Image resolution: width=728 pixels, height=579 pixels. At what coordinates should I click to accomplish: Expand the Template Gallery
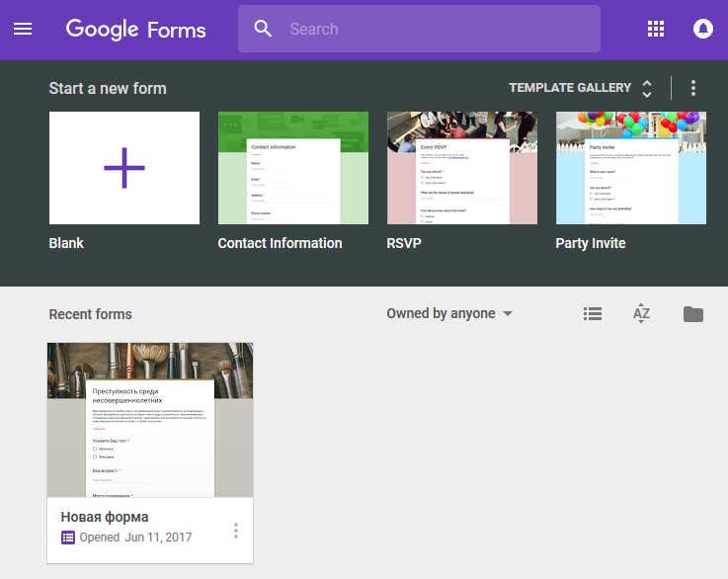point(569,88)
